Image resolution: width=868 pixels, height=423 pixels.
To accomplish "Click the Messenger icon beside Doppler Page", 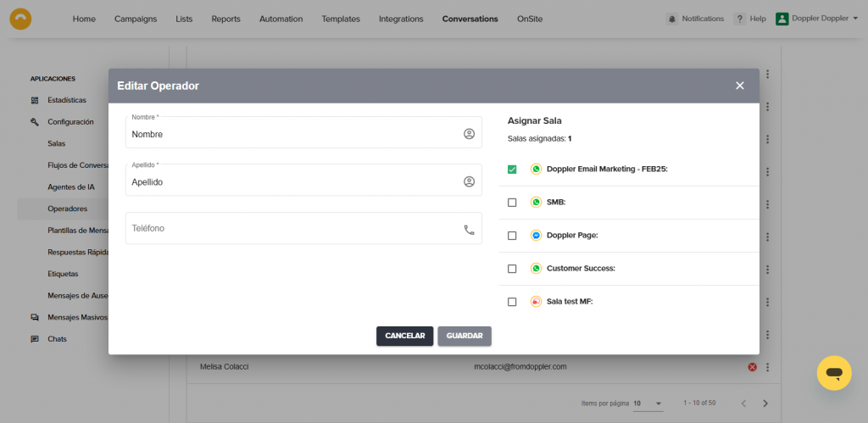I will point(536,236).
